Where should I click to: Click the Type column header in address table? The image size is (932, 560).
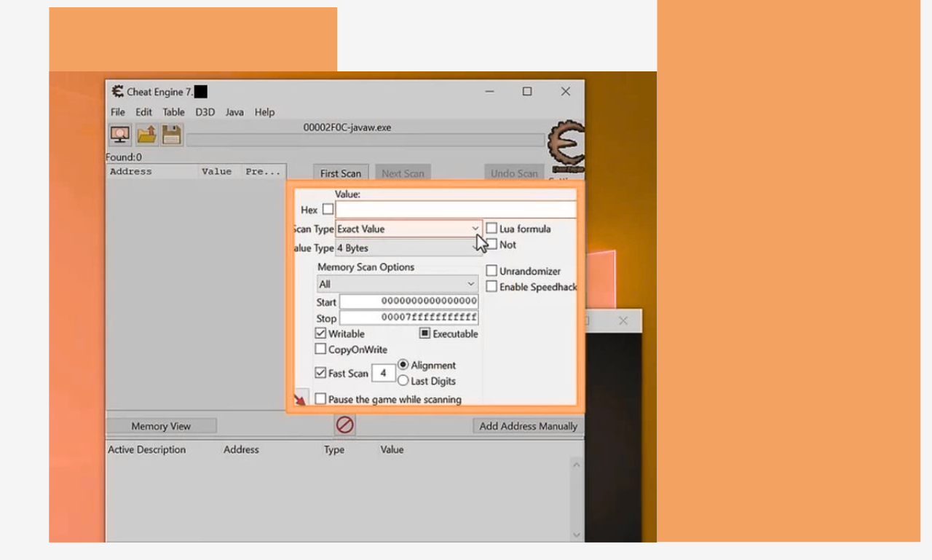(334, 449)
